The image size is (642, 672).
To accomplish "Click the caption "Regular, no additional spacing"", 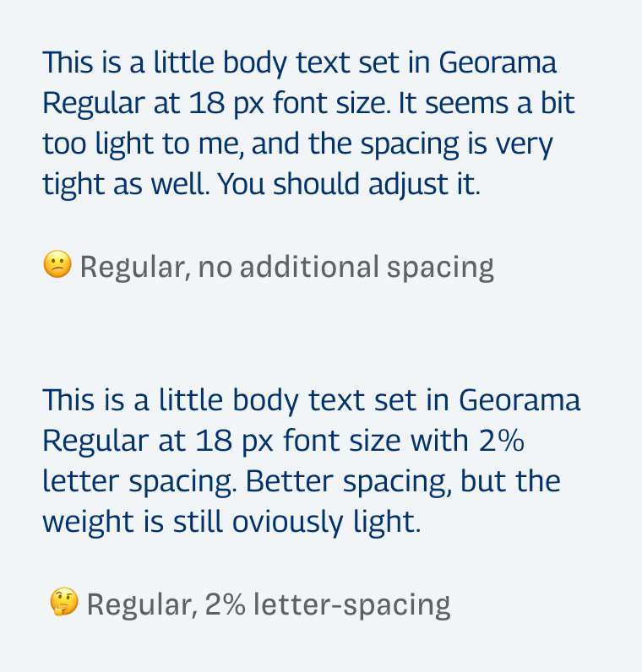I will [287, 268].
